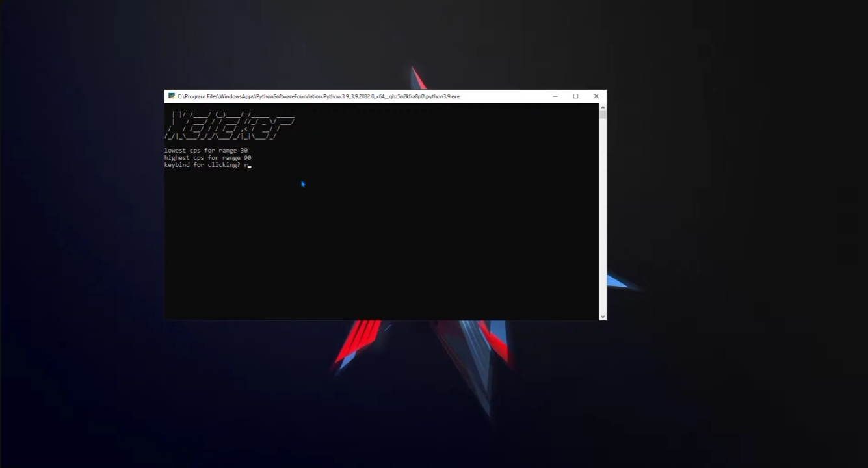868x468 pixels.
Task: Click the Python icon in the console title bar
Action: pyautogui.click(x=172, y=96)
